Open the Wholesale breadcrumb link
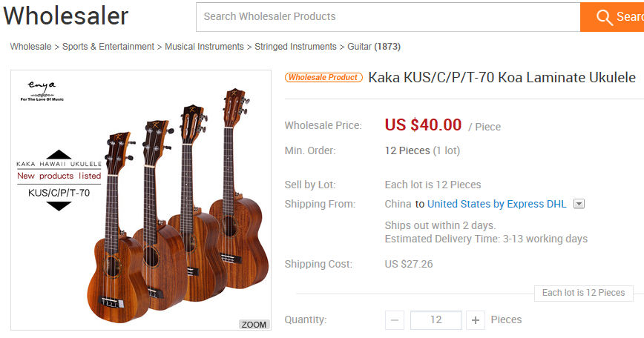This screenshot has width=644, height=338. 30,47
